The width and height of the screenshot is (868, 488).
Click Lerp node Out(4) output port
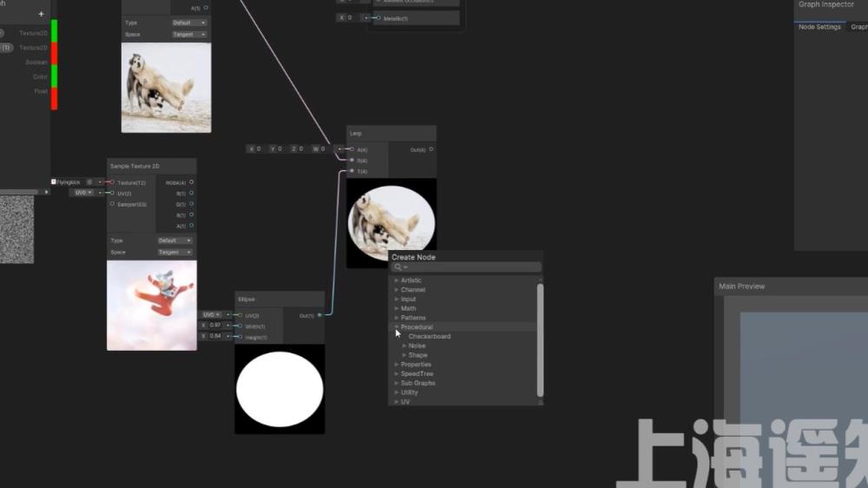pyautogui.click(x=431, y=149)
